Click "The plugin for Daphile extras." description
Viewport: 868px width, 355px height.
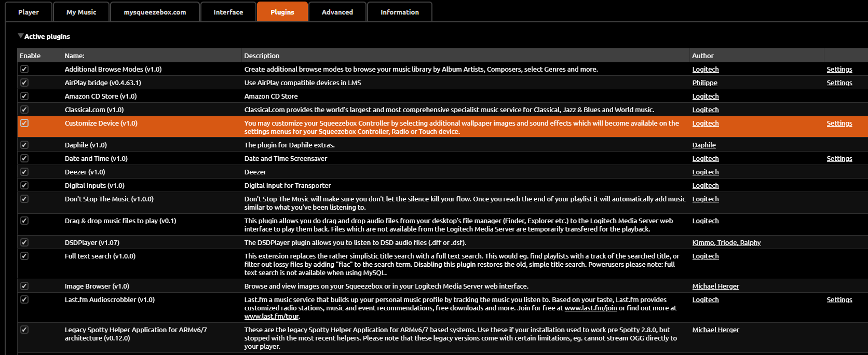(x=290, y=145)
